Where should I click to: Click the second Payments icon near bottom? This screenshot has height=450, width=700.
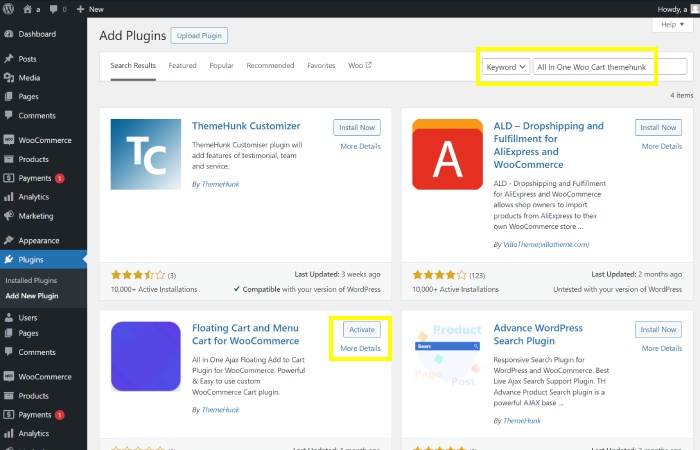click(8, 414)
